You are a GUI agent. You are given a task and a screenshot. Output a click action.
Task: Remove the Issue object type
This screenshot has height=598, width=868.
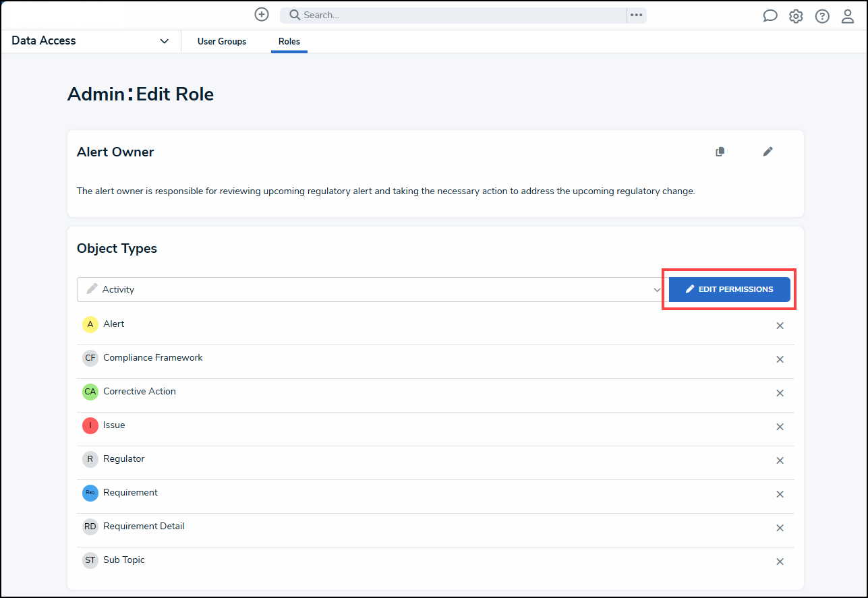click(780, 427)
